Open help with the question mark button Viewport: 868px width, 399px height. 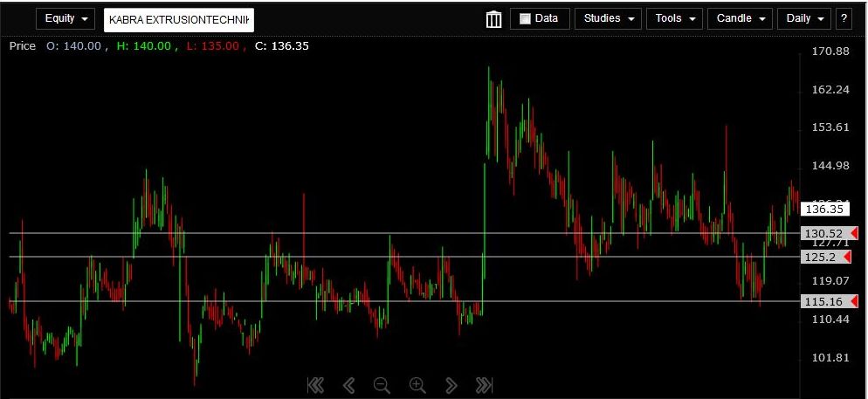(x=844, y=18)
